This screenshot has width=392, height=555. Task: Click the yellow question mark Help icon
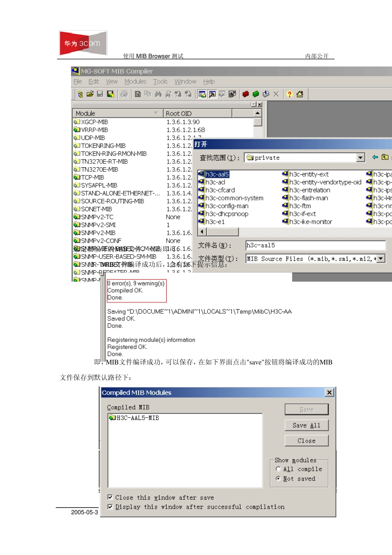pos(290,94)
